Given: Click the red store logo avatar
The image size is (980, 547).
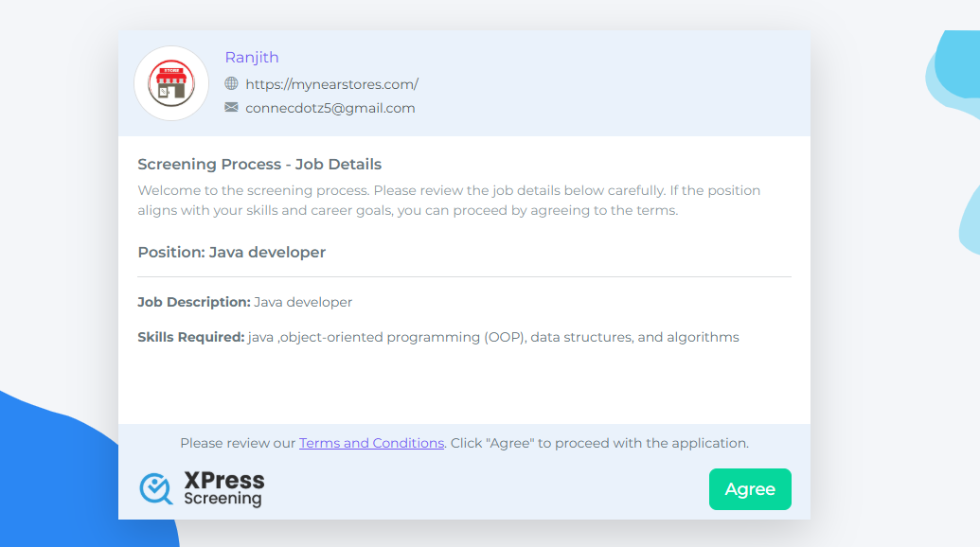Looking at the screenshot, I should (x=171, y=83).
